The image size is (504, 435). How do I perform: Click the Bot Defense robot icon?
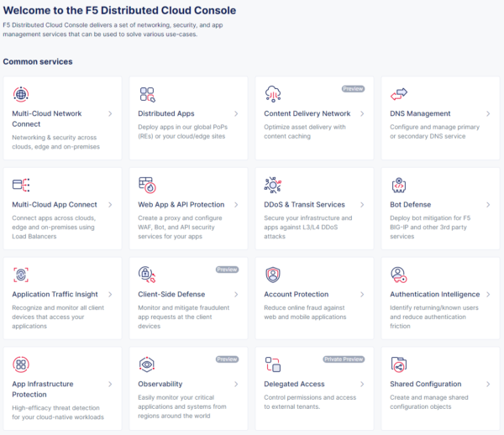point(399,185)
